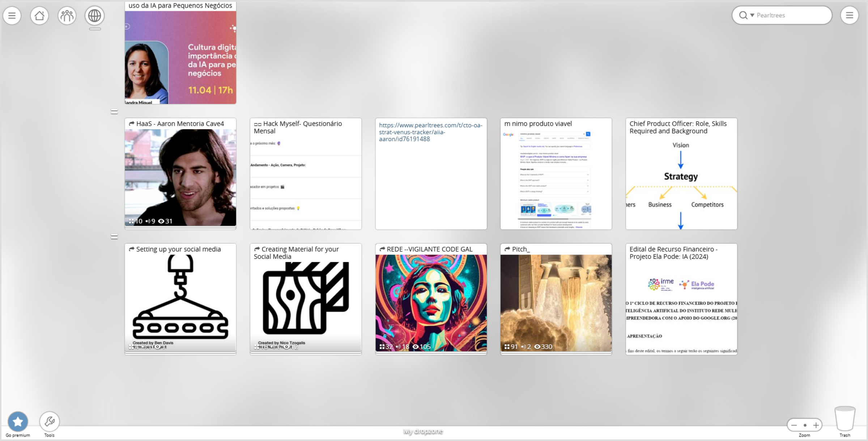This screenshot has width=868, height=441.
Task: Open the hamburger menu at top left
Action: tap(12, 16)
